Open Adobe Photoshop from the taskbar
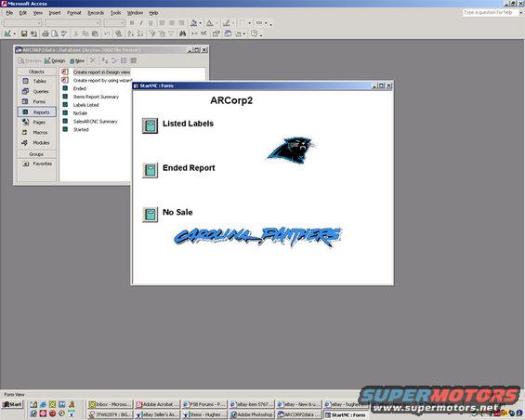 pos(252,414)
